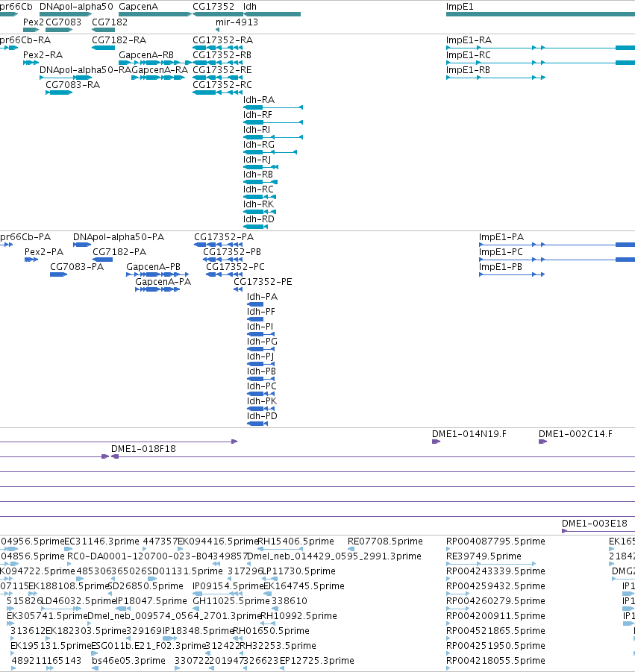Click the CG7083 gene label
Viewport: 635px width, 672px height.
[63, 22]
